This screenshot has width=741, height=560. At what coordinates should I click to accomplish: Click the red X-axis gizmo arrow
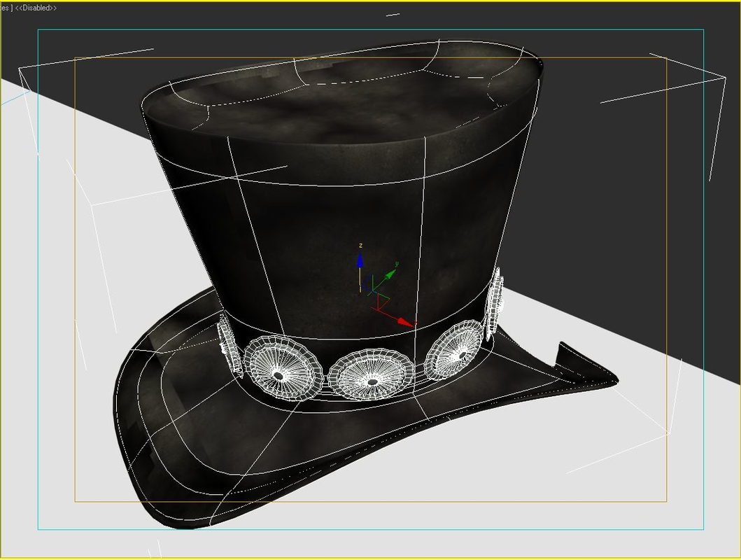(x=404, y=321)
